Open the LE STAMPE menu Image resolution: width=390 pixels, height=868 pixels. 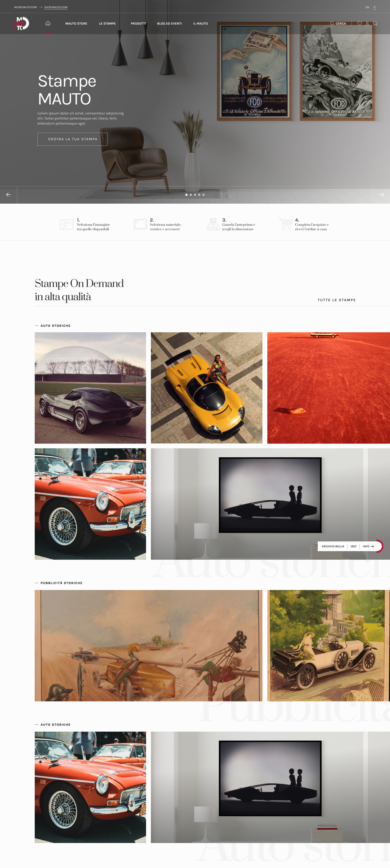point(107,24)
